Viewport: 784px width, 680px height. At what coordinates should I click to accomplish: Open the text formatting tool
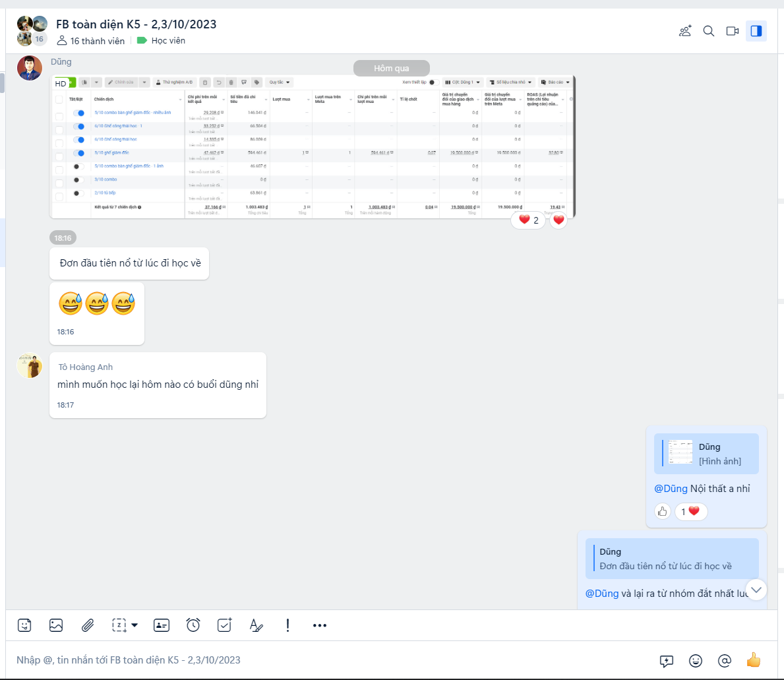[256, 625]
